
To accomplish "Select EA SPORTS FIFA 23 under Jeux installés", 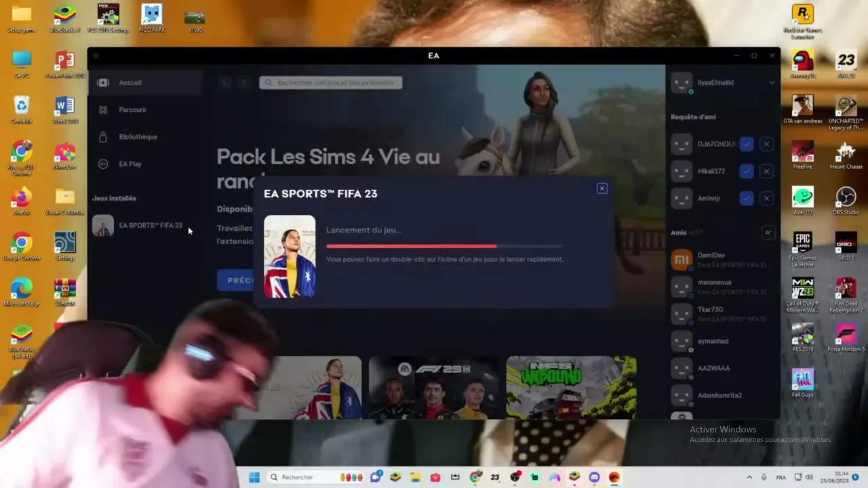I will [145, 225].
